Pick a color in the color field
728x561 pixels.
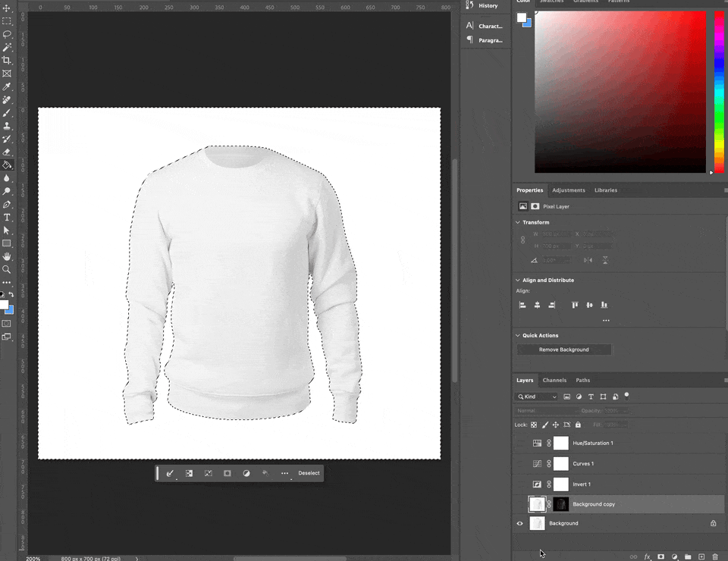click(620, 92)
